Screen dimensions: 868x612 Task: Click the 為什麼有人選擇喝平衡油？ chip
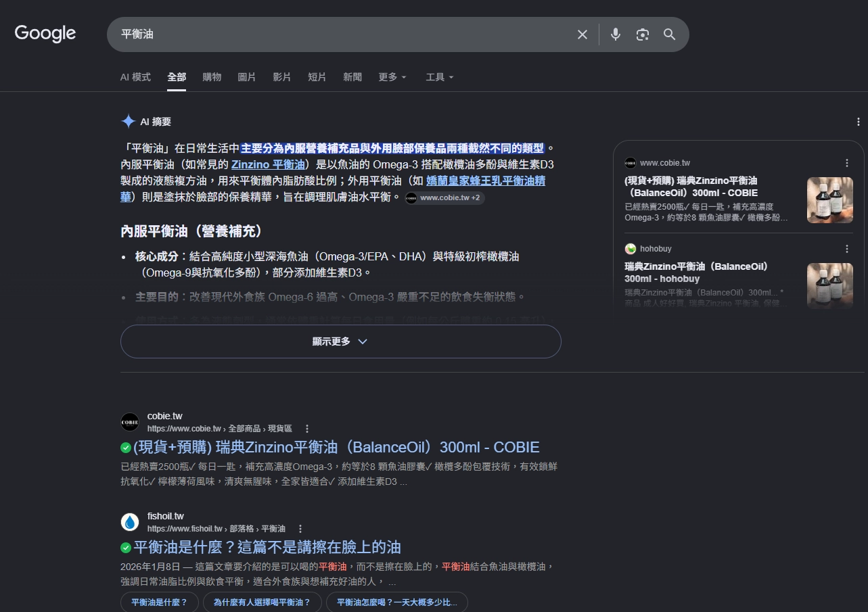coord(262,603)
